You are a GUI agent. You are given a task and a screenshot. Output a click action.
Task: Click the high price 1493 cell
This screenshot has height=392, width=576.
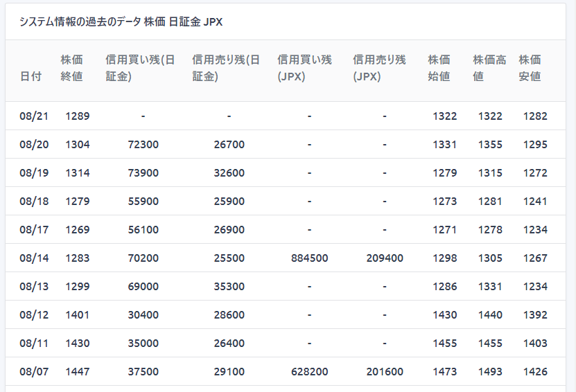[x=490, y=372]
